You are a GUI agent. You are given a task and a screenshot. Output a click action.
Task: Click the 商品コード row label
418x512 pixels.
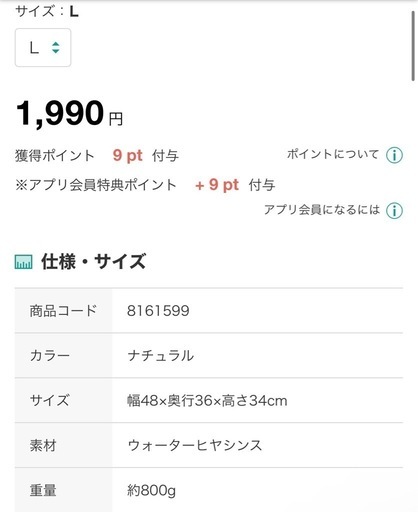tap(63, 311)
